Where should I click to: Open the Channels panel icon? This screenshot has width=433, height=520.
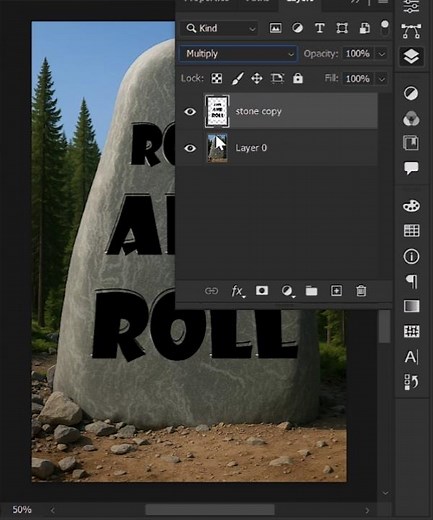tap(411, 118)
